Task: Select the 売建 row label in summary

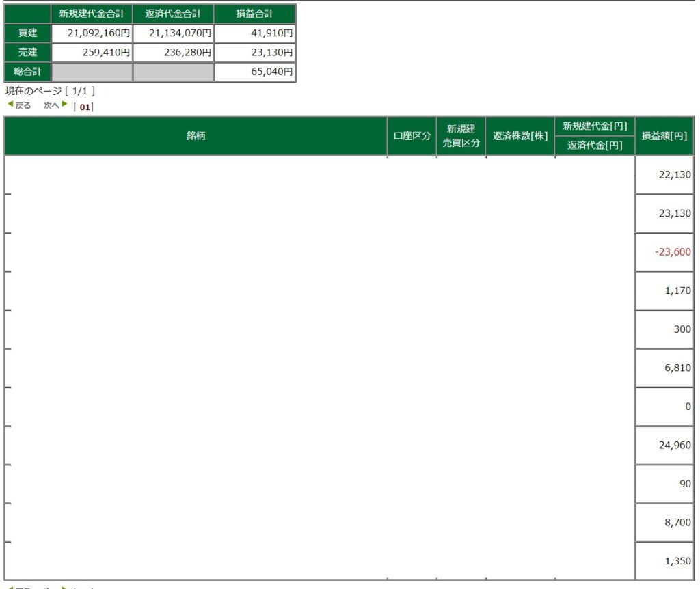Action: pos(28,52)
